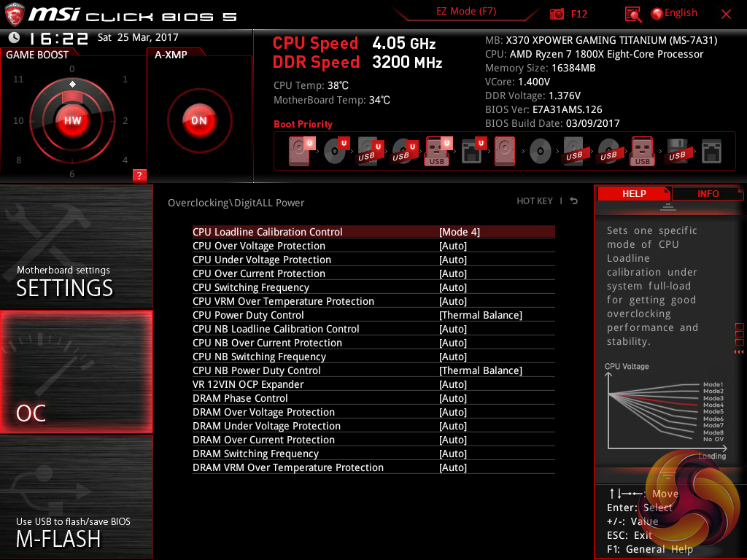Select the network boot device with U badge
The height and width of the screenshot is (560, 747).
click(473, 151)
